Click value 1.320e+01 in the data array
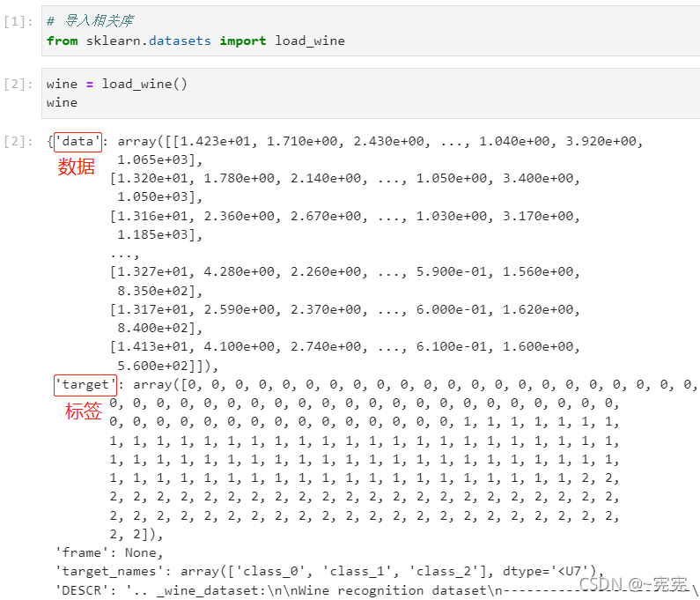Image resolution: width=700 pixels, height=600 pixels. pyautogui.click(x=152, y=179)
